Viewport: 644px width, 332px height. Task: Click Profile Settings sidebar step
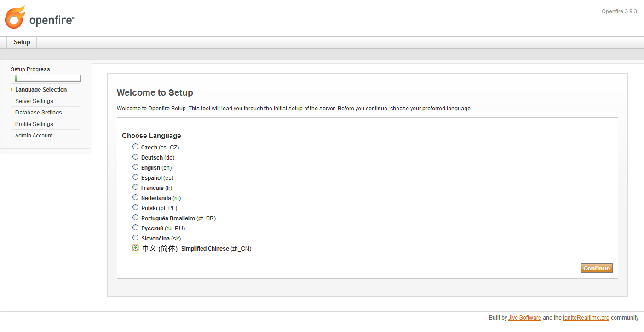[34, 124]
